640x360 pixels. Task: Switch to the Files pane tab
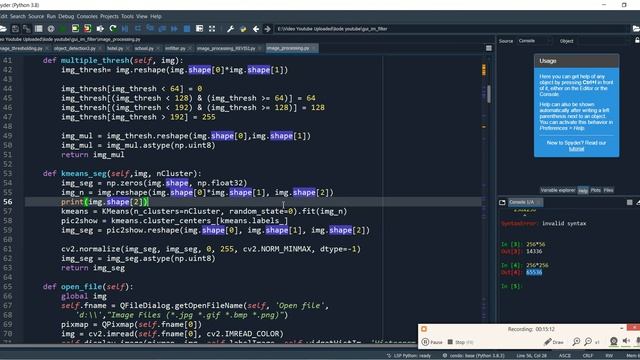609,190
